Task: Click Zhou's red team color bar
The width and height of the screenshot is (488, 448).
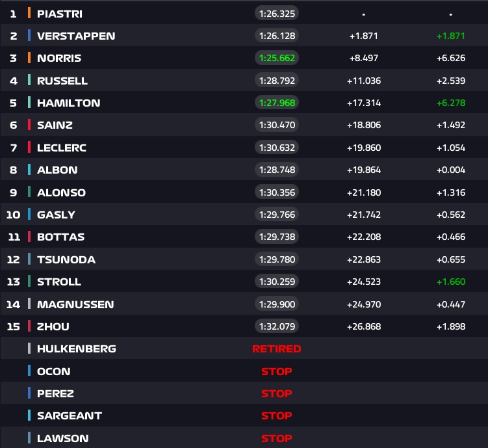Action: point(29,326)
